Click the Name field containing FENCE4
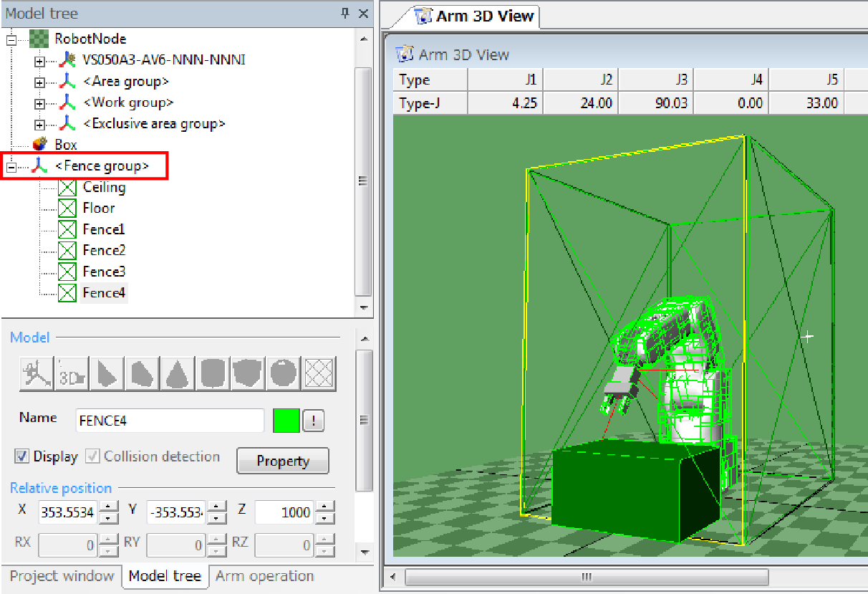868x594 pixels. (x=170, y=421)
